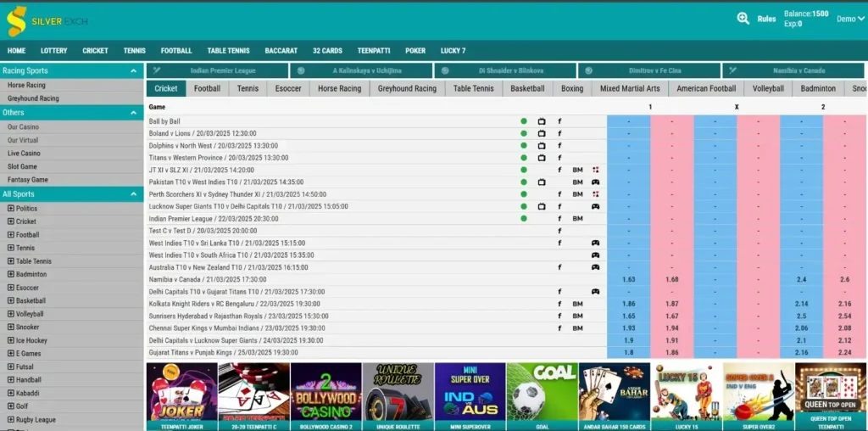Open the Andar Bahar 150 Cards thumbnail
The image size is (868, 431).
615,397
